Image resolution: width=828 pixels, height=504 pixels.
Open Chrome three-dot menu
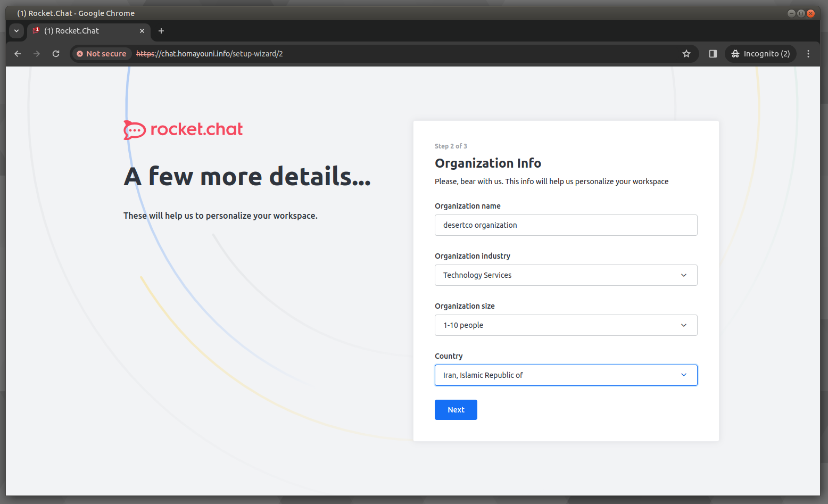[x=808, y=54]
